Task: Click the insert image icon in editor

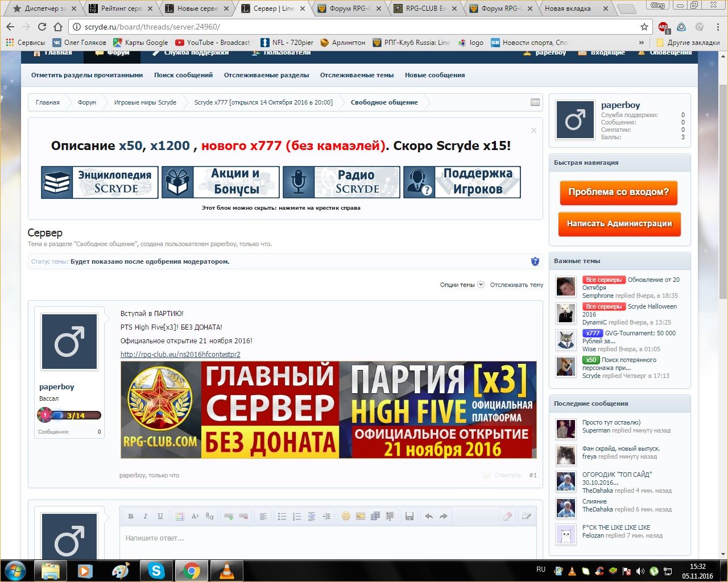Action: [360, 516]
